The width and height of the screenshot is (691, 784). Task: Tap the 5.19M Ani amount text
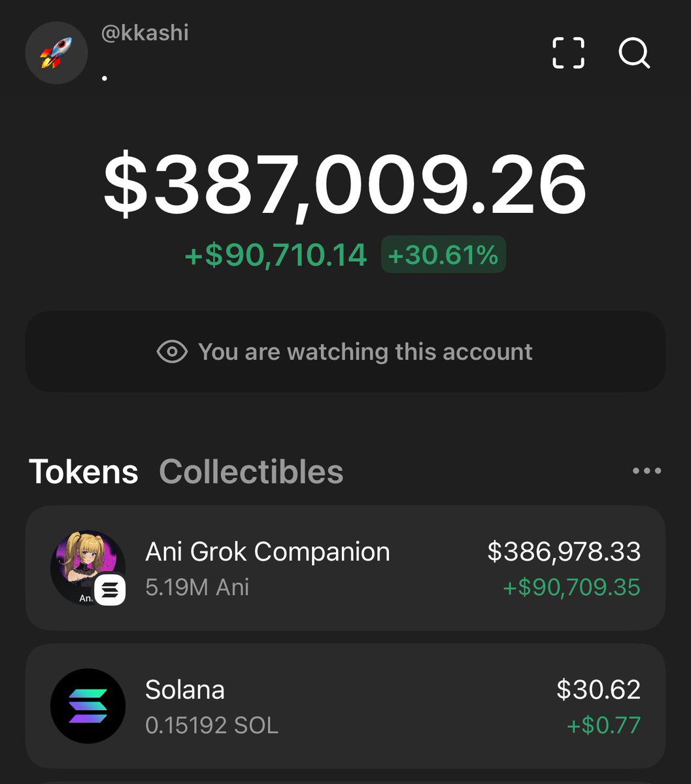coord(197,587)
